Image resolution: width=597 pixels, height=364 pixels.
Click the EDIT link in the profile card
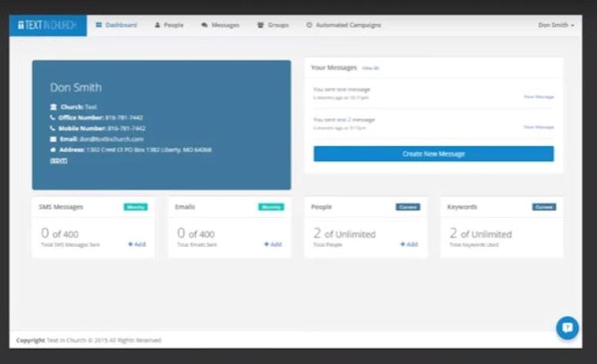point(59,161)
